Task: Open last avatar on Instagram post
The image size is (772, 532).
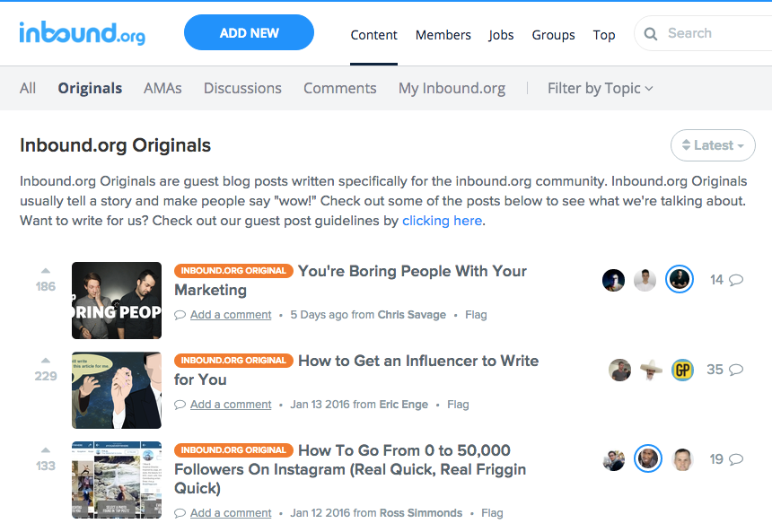Action: pos(682,459)
